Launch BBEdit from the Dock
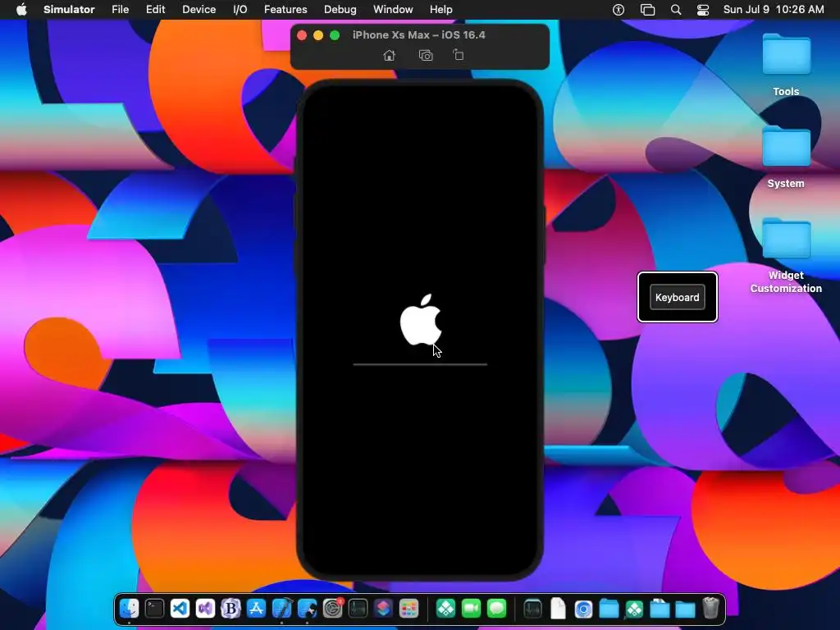The width and height of the screenshot is (840, 630). point(231,609)
